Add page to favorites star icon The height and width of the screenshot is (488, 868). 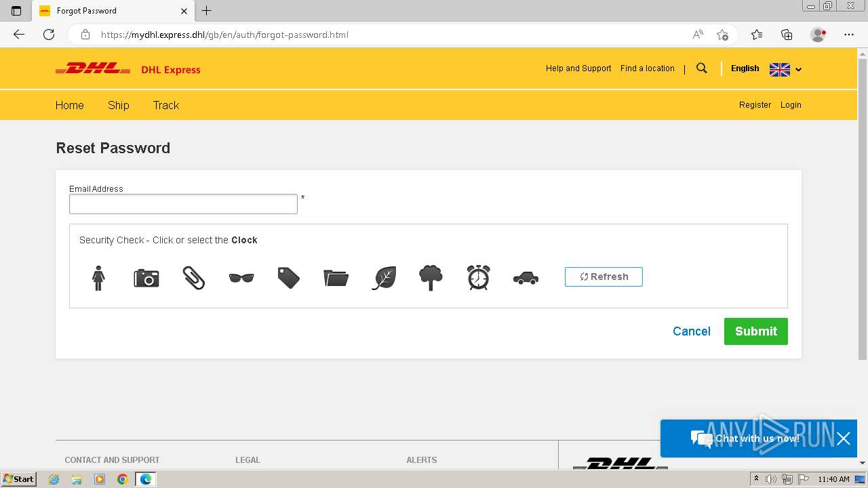click(x=722, y=35)
